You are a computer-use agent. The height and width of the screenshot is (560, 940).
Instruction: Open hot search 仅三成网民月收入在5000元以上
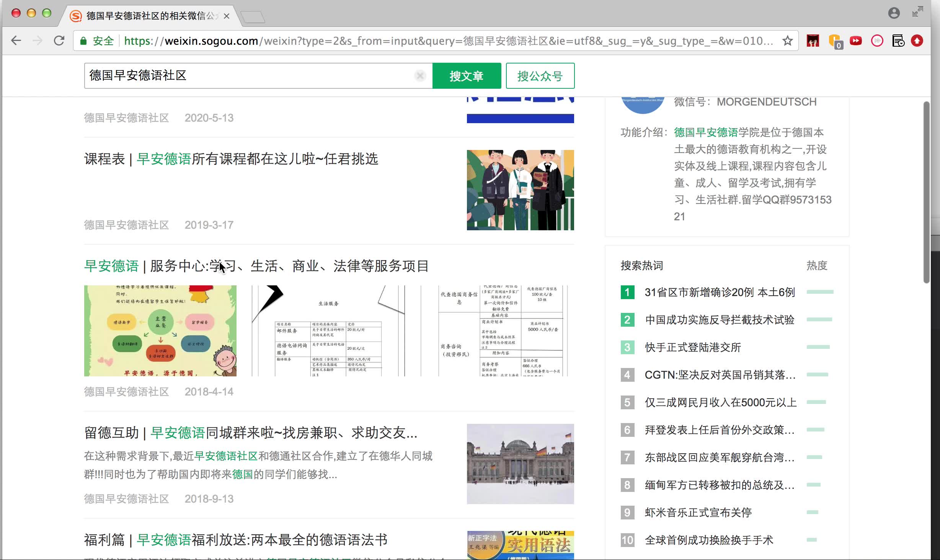click(x=721, y=402)
